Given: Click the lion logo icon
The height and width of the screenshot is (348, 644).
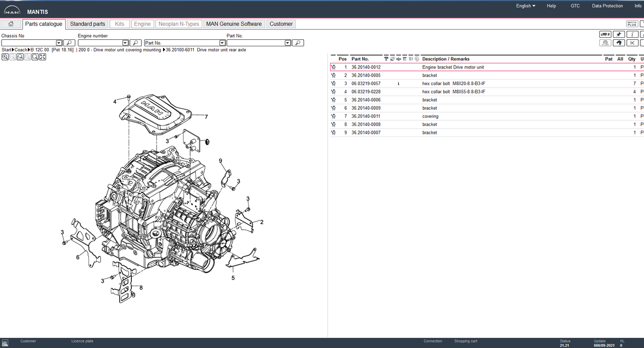Looking at the screenshot, I should point(619,43).
